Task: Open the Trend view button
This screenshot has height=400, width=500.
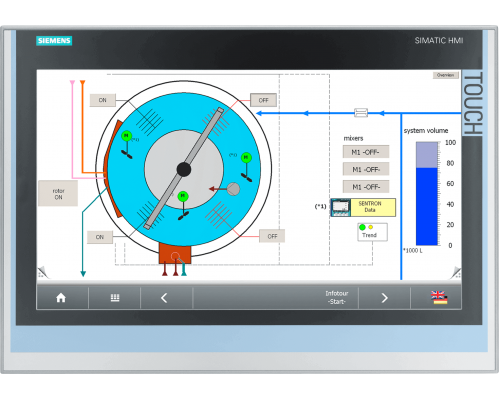Action: (x=372, y=232)
